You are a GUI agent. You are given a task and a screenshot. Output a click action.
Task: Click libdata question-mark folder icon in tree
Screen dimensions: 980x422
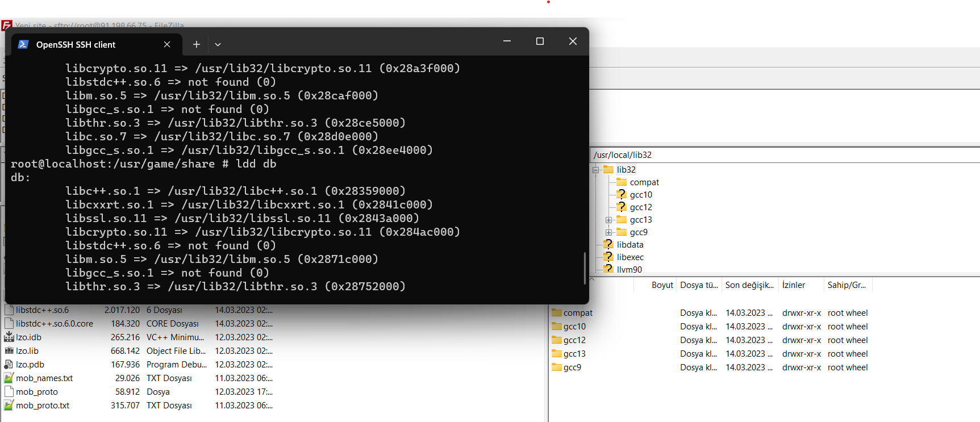tap(608, 244)
